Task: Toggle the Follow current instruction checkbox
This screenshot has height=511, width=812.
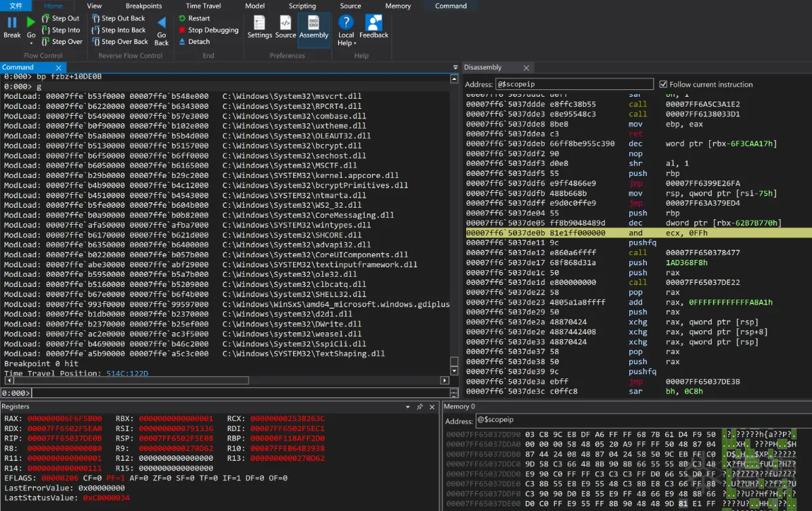Action: [x=663, y=85]
